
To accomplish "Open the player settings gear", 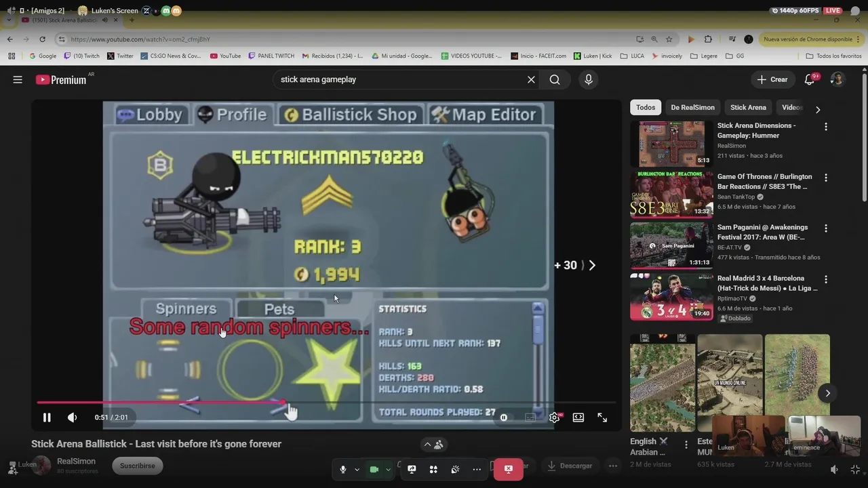I will [554, 418].
